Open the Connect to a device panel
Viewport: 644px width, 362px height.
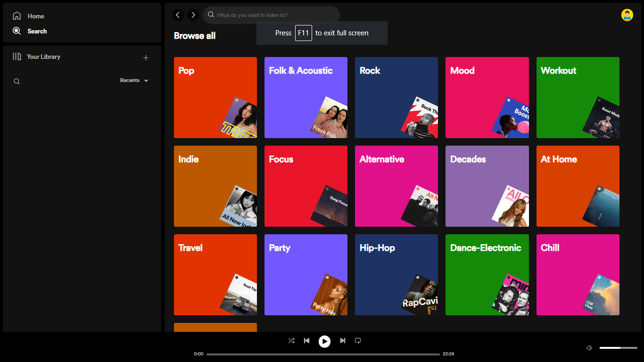[358, 340]
